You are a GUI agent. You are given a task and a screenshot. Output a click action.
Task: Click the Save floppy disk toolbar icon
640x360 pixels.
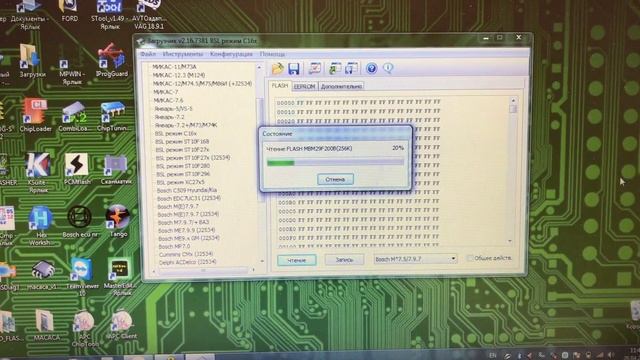[x=294, y=69]
